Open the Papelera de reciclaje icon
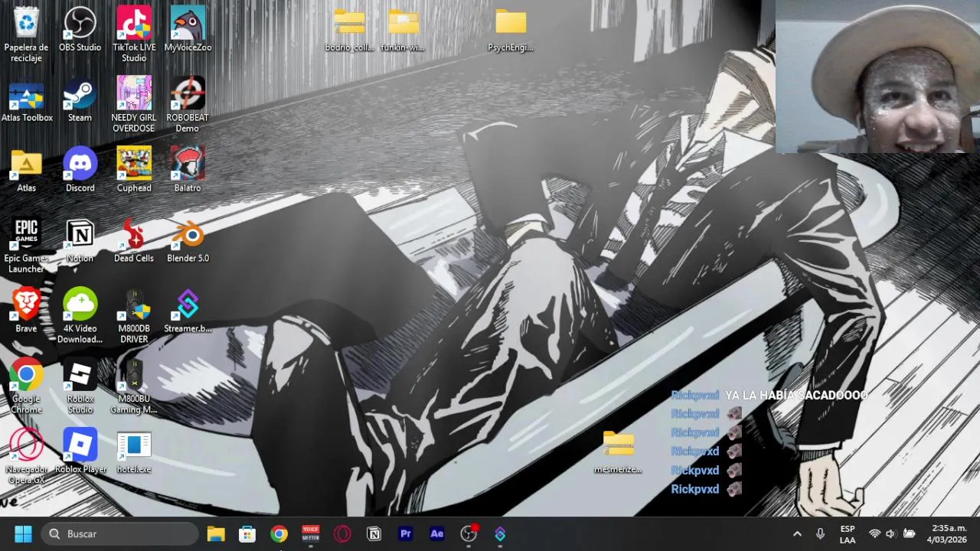This screenshot has width=980, height=551. (x=26, y=34)
